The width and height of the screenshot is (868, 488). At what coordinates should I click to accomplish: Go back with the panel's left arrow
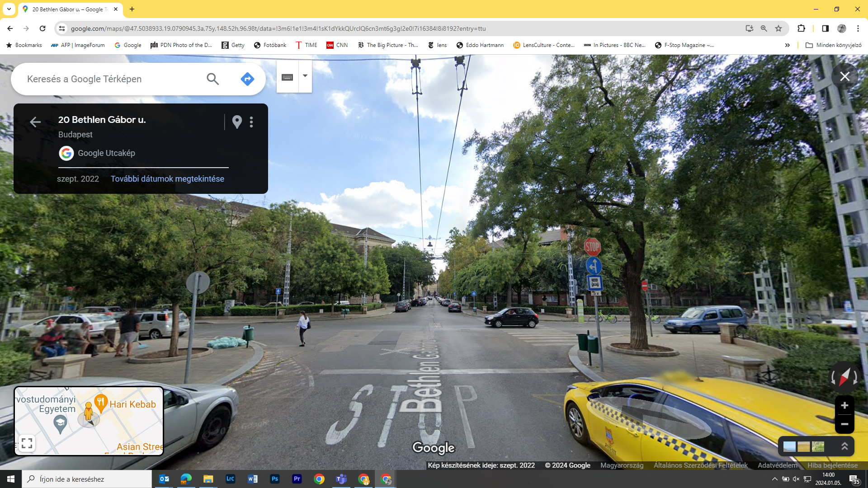coord(35,122)
